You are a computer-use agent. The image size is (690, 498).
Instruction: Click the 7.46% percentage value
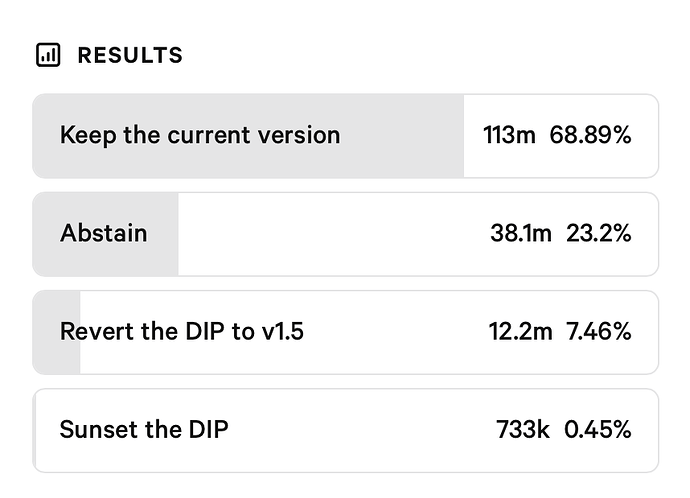pyautogui.click(x=598, y=331)
